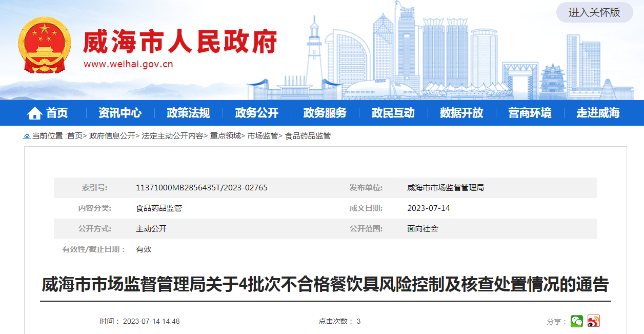Screen dimensions: 644x334
Task: Open the 资讯中心 menu
Action: click(x=120, y=113)
